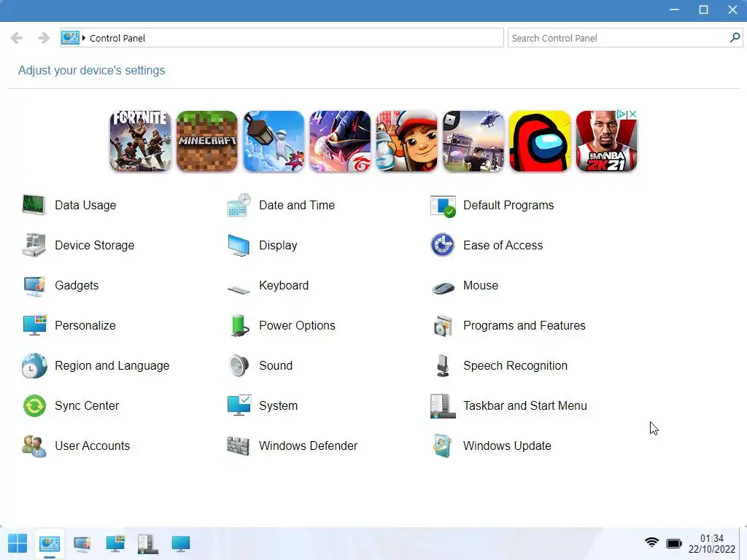This screenshot has height=560, width=747.
Task: Click the Ease of Access label
Action: pos(503,245)
